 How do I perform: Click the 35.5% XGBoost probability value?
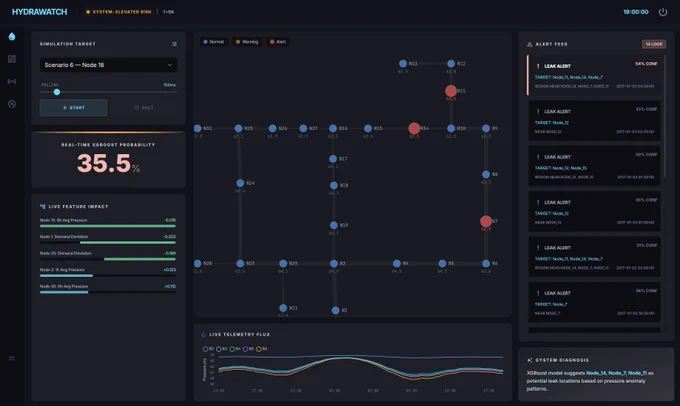point(108,164)
